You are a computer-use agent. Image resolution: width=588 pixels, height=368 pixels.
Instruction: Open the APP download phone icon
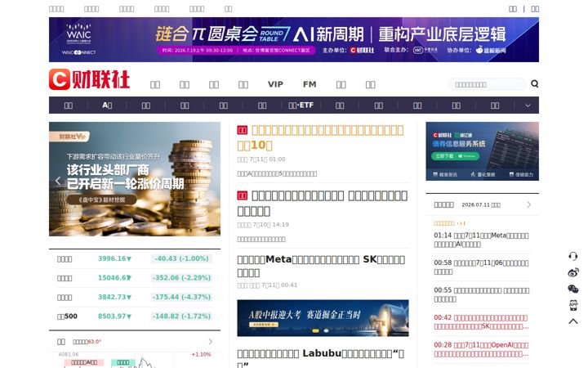pyautogui.click(x=572, y=305)
